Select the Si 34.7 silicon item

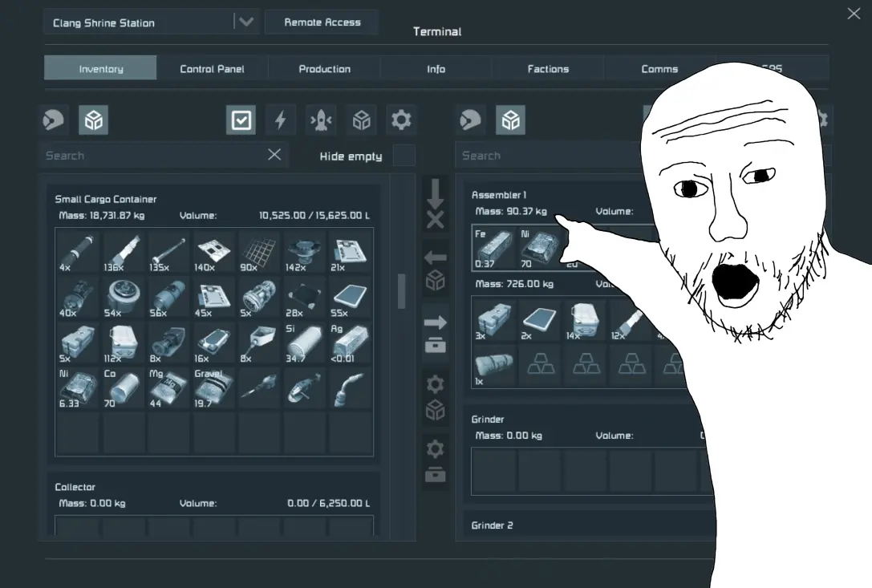point(304,343)
